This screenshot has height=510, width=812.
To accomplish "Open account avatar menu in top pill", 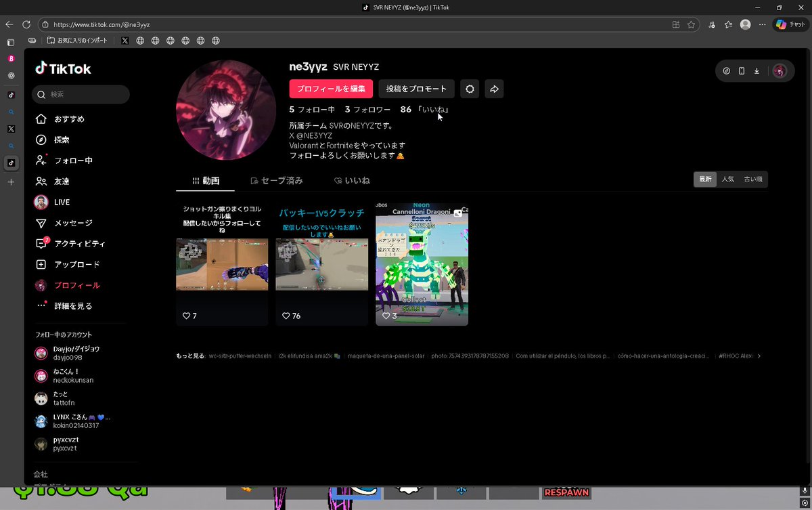I will tap(780, 71).
